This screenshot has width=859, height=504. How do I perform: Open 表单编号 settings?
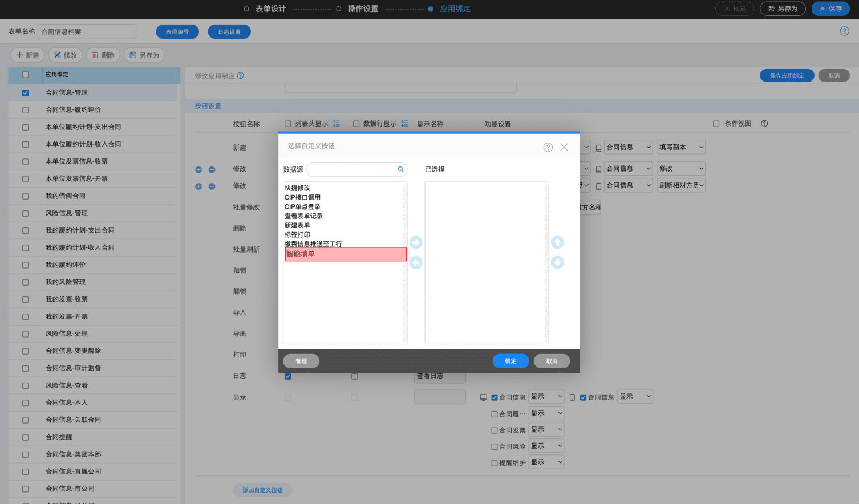tap(177, 32)
